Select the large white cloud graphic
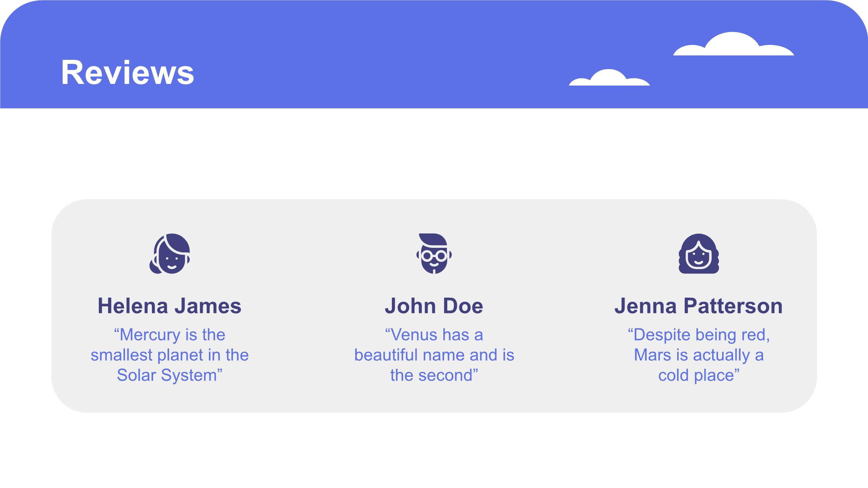This screenshot has width=868, height=488. click(x=733, y=44)
